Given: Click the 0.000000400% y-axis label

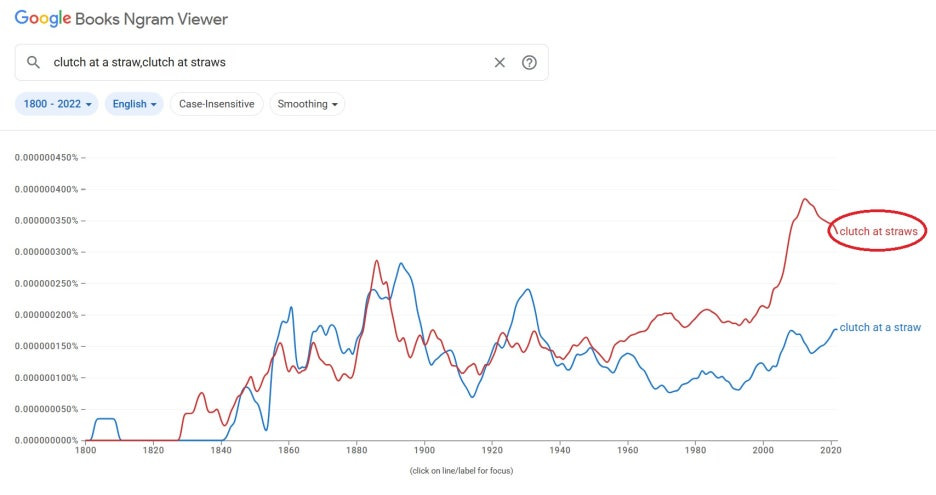Looking at the screenshot, I should [47, 189].
